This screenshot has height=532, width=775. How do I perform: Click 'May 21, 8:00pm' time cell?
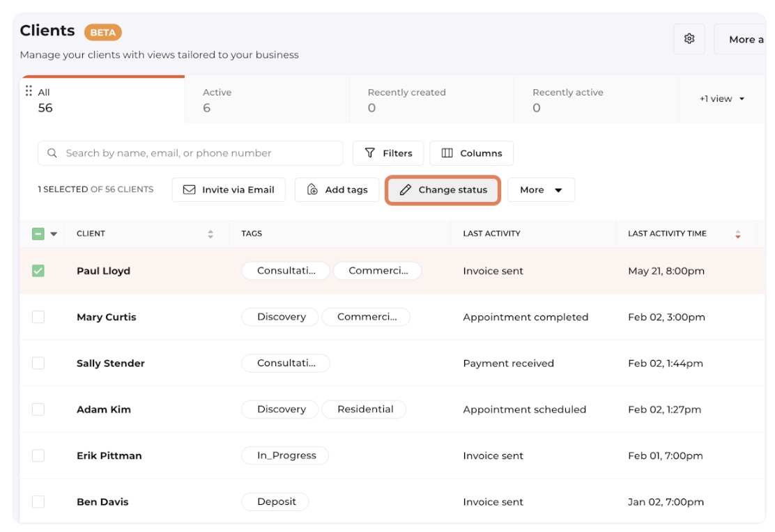pyautogui.click(x=666, y=271)
